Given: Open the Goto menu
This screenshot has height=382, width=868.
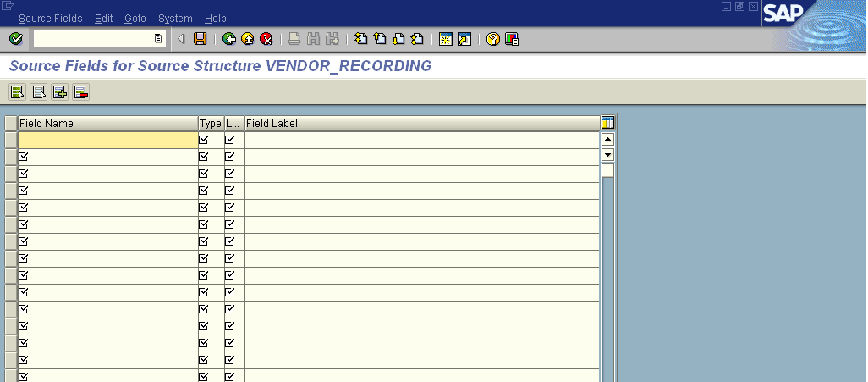Looking at the screenshot, I should pos(135,19).
